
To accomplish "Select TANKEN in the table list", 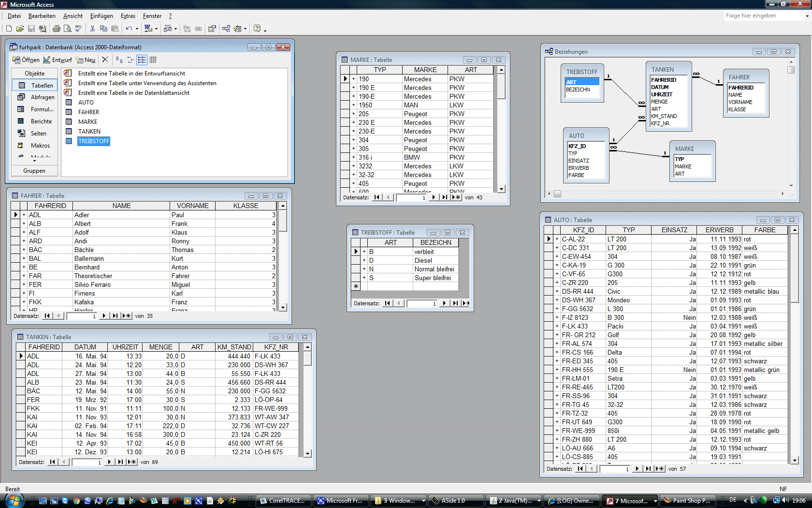I will click(x=89, y=132).
